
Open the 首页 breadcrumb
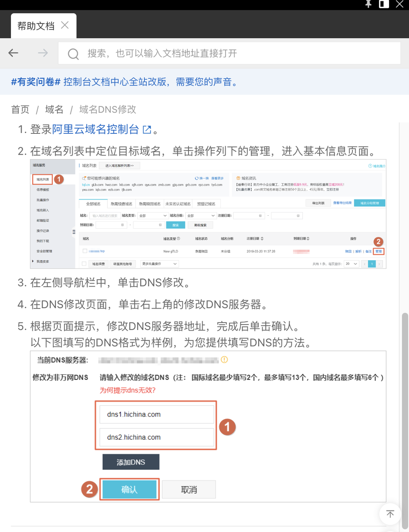tap(20, 109)
